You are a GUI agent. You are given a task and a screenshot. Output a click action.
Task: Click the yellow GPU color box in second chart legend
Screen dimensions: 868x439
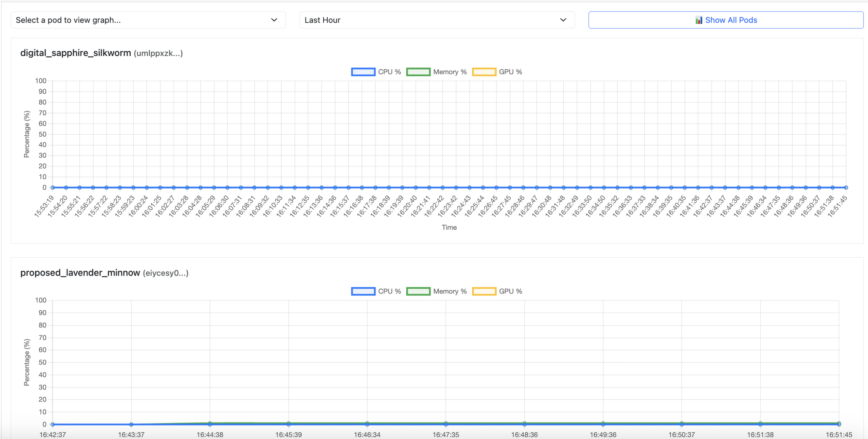[484, 291]
